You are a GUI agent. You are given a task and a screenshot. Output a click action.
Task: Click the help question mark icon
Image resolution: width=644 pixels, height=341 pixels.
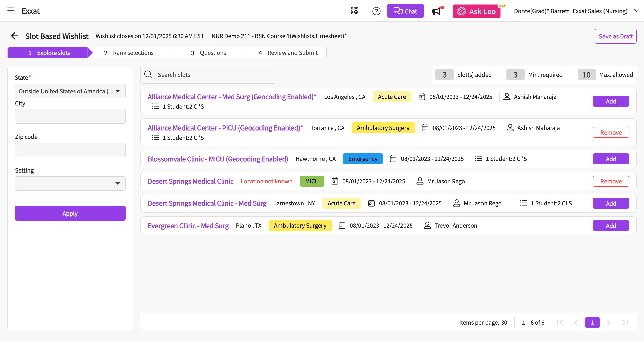coord(376,11)
